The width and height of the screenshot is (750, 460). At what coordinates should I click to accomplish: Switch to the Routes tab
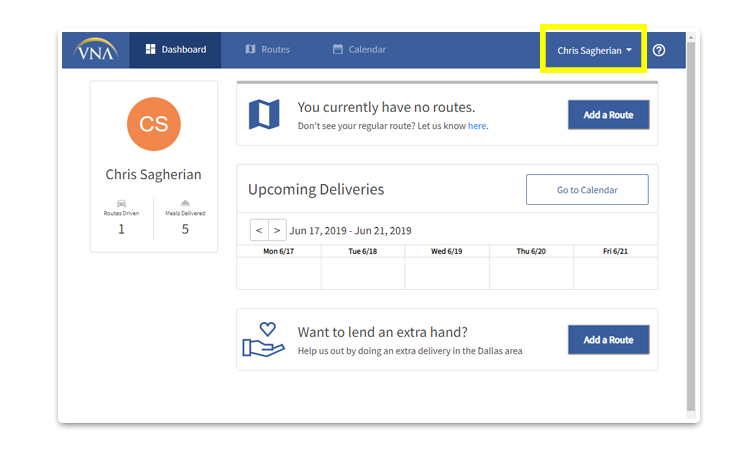pyautogui.click(x=267, y=49)
